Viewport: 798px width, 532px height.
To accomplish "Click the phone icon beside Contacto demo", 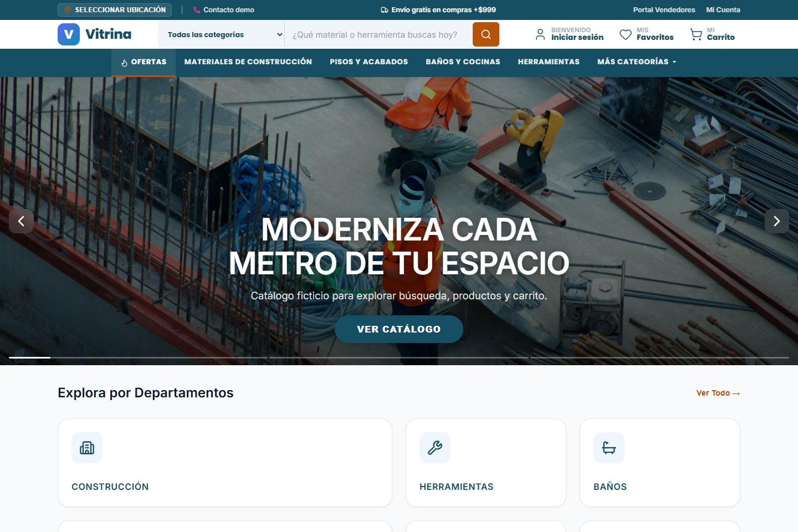I will 197,10.
